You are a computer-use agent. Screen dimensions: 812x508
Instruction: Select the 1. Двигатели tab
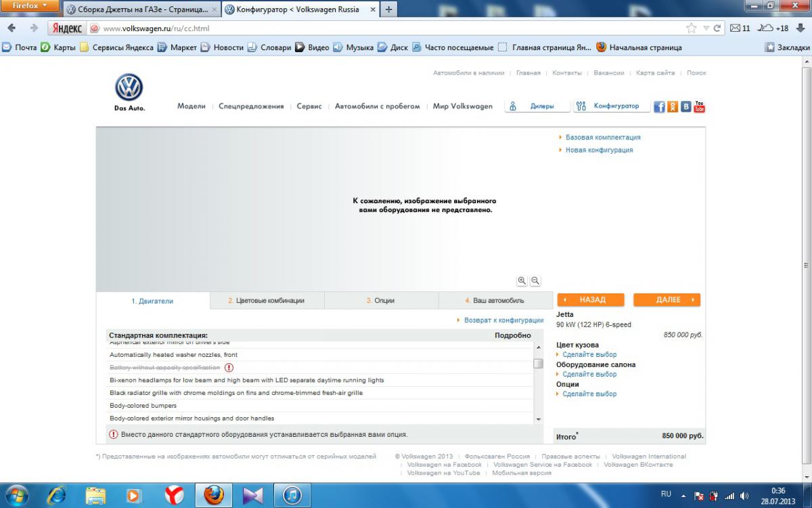153,301
